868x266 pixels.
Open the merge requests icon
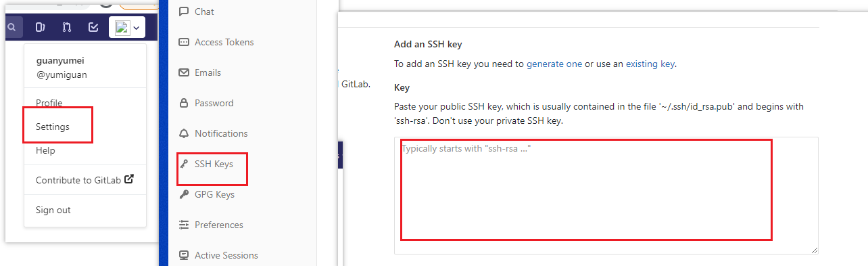pyautogui.click(x=67, y=28)
